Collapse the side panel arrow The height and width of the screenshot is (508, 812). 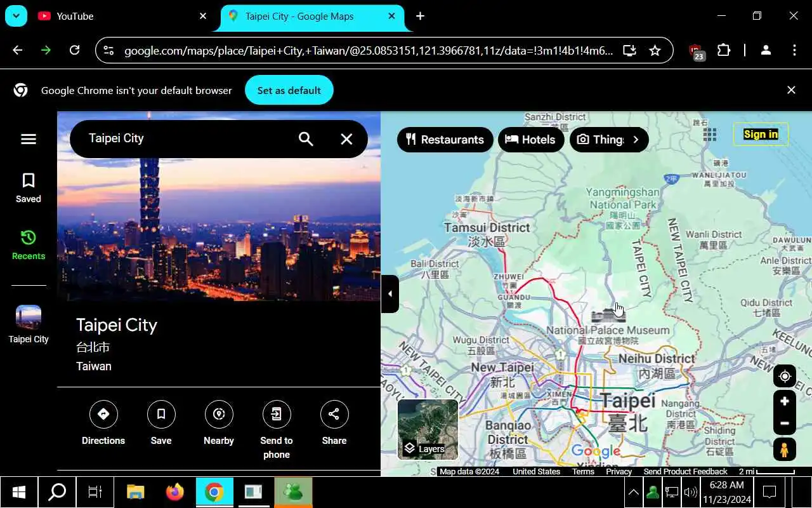tap(390, 294)
